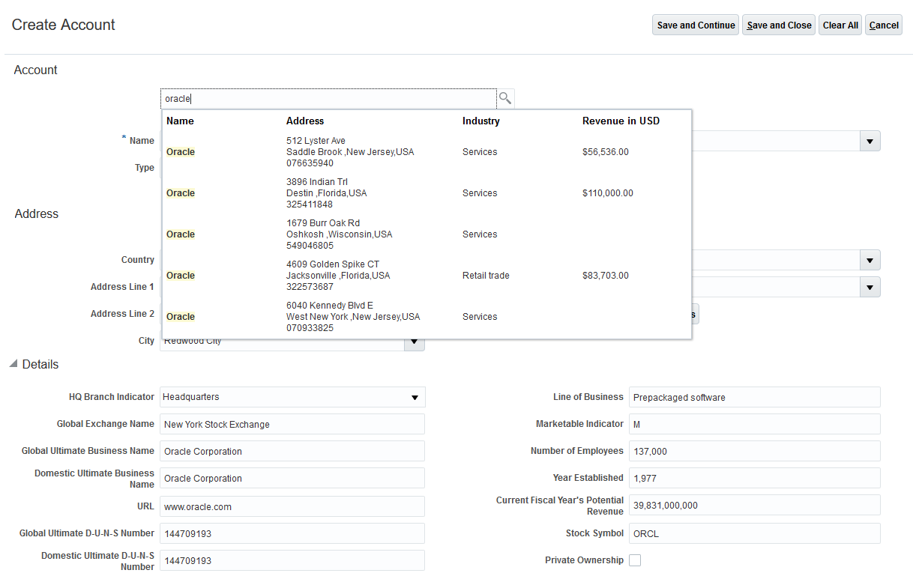Click the Global Ultimate Business Name field
Screen dimensions: 913x588
pyautogui.click(x=292, y=451)
